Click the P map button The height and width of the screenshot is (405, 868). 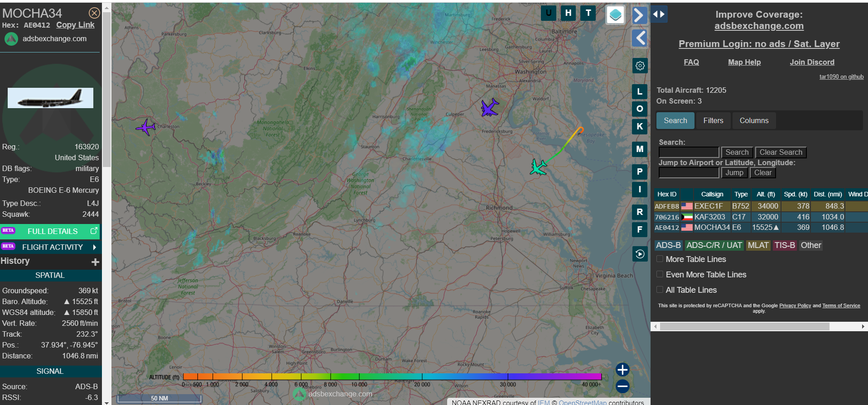640,172
